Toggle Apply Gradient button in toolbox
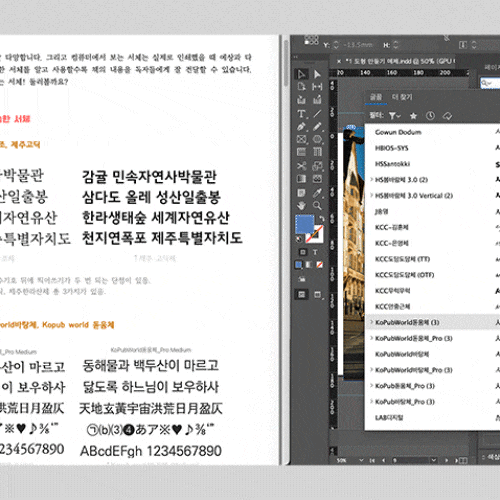 click(x=309, y=265)
